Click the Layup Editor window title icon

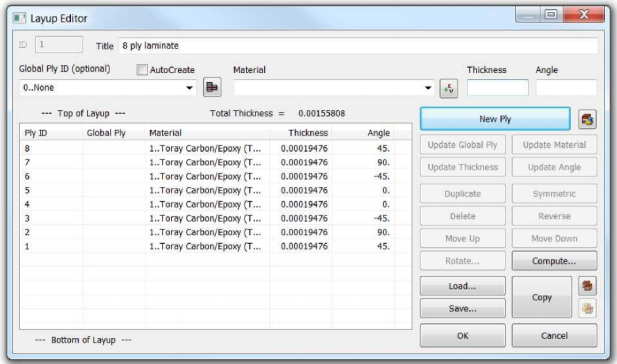19,18
